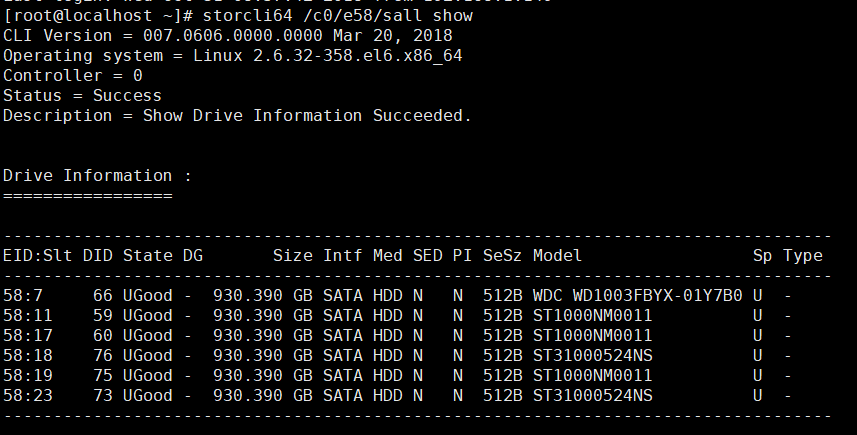
Task: Click the Status = Success text
Action: coord(83,96)
